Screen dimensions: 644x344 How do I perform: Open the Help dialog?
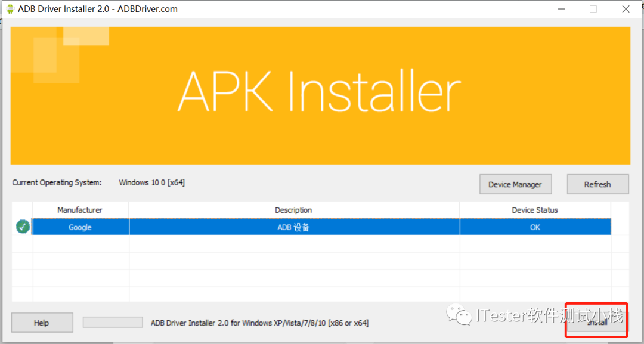point(42,323)
